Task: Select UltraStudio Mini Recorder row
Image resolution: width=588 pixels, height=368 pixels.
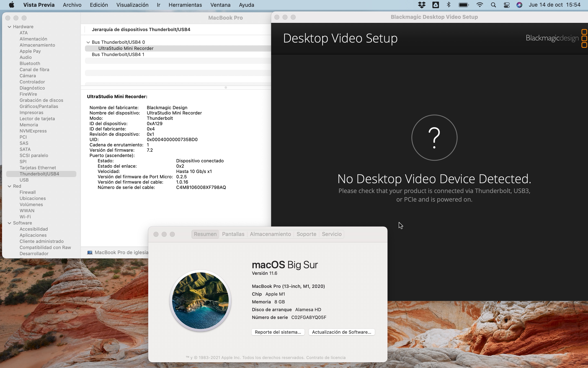Action: tap(178, 48)
